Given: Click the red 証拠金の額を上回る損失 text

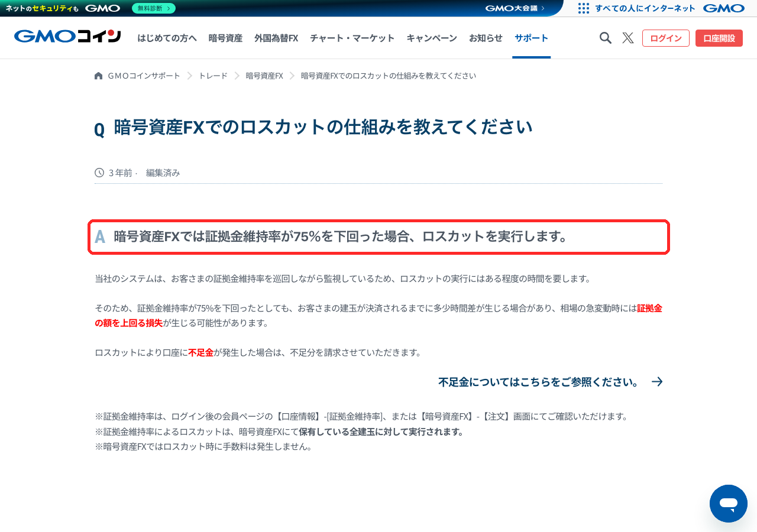Looking at the screenshot, I should (378, 316).
